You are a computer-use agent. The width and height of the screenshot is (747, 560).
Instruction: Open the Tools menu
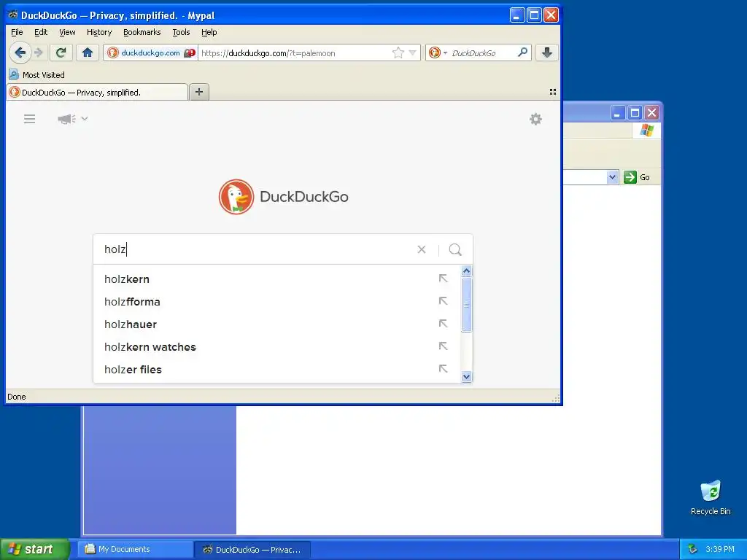(x=181, y=32)
